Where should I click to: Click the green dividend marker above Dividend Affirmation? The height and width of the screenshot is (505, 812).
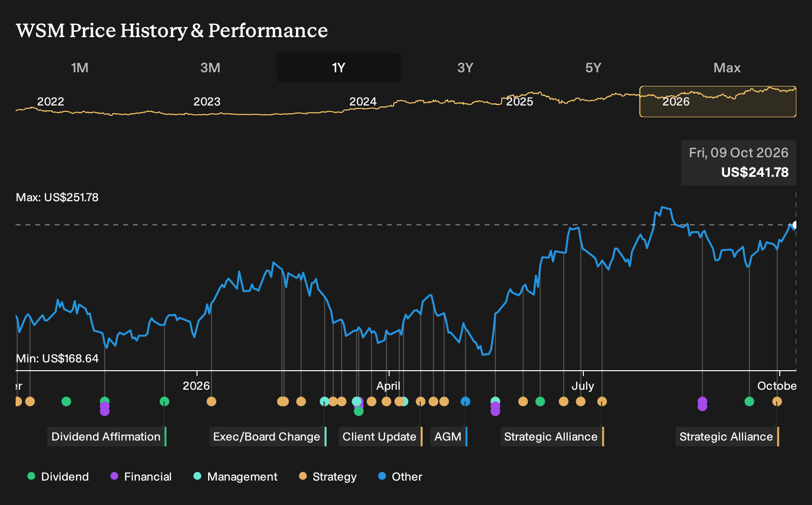tap(165, 401)
